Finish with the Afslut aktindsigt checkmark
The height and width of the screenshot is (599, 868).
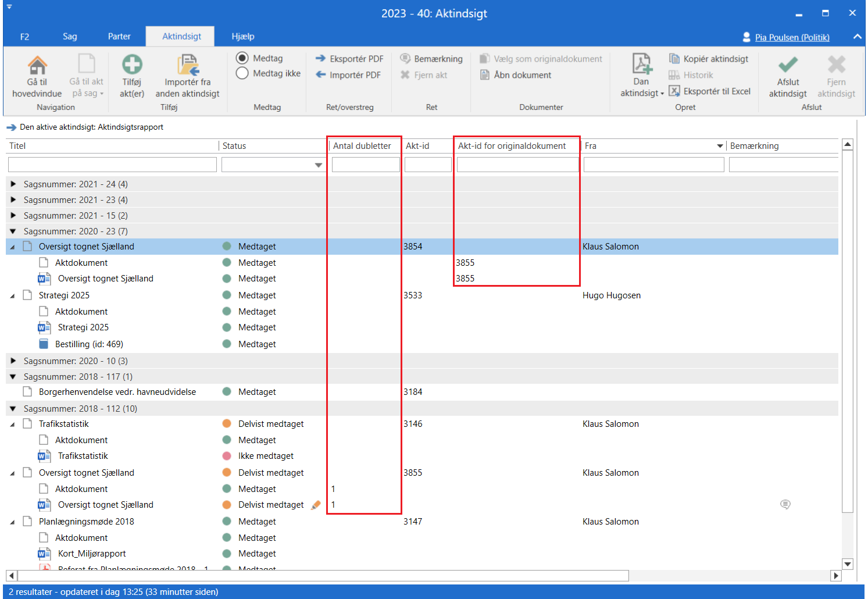click(x=788, y=65)
